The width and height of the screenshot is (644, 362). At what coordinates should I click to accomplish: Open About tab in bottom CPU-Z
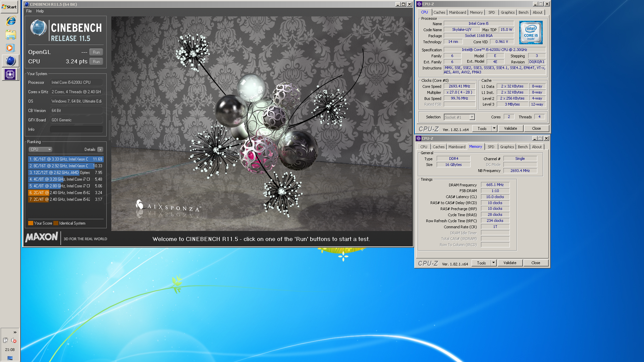point(537,147)
